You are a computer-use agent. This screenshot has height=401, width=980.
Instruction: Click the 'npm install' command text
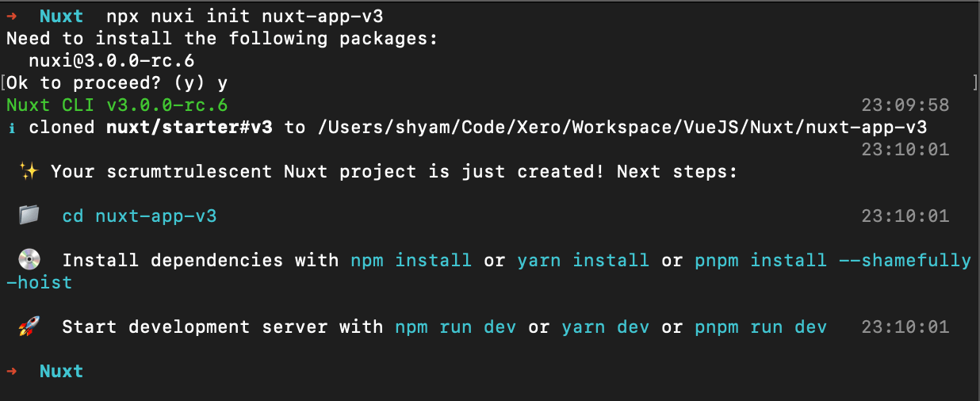pos(412,260)
